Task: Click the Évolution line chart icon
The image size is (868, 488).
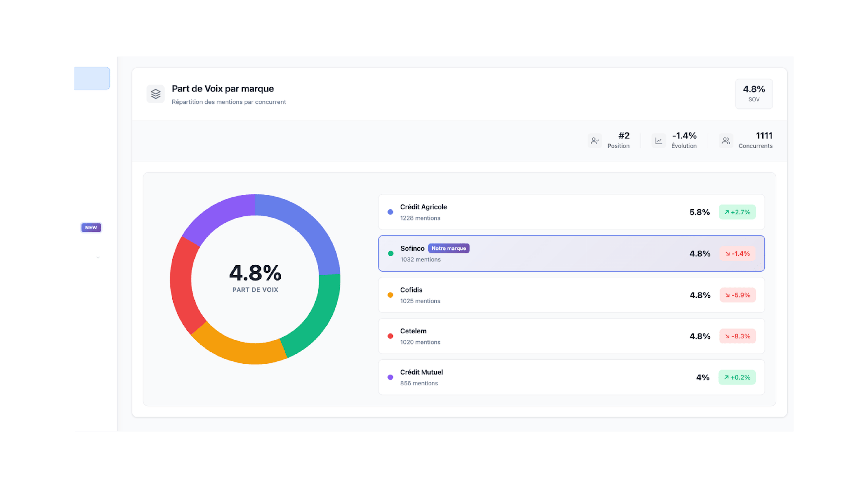Action: 658,141
